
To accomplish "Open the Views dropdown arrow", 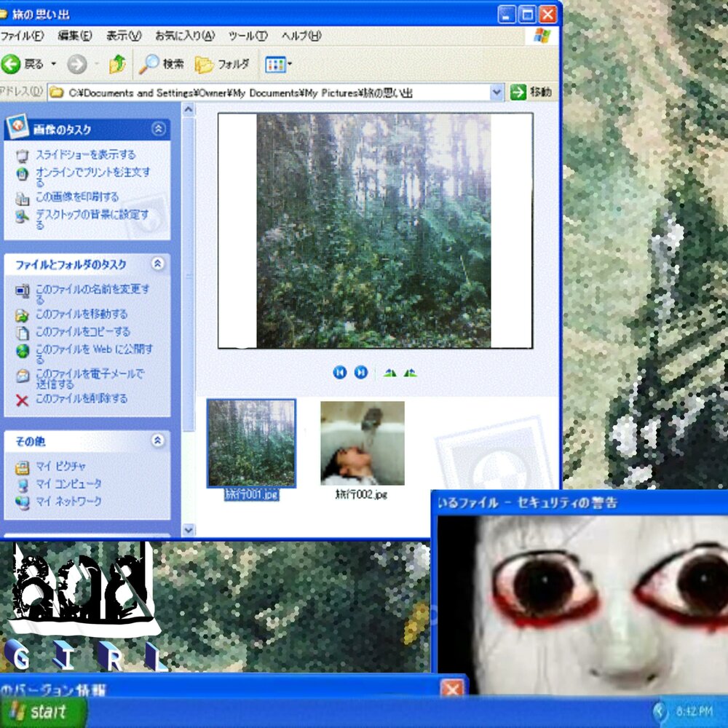I will [290, 65].
